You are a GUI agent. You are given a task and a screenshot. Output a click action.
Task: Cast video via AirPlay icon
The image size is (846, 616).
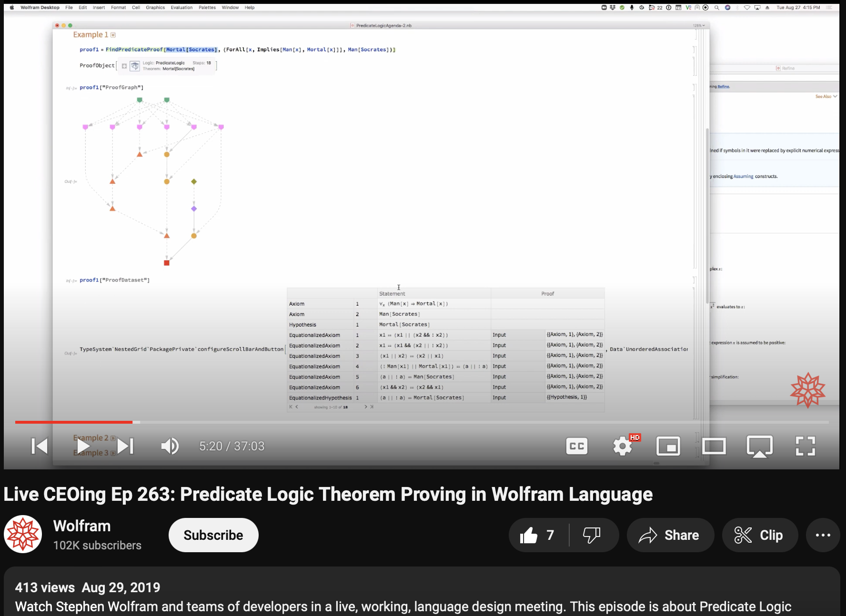760,446
